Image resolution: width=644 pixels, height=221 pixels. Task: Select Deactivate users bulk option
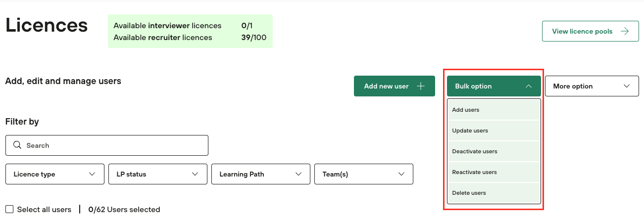493,151
